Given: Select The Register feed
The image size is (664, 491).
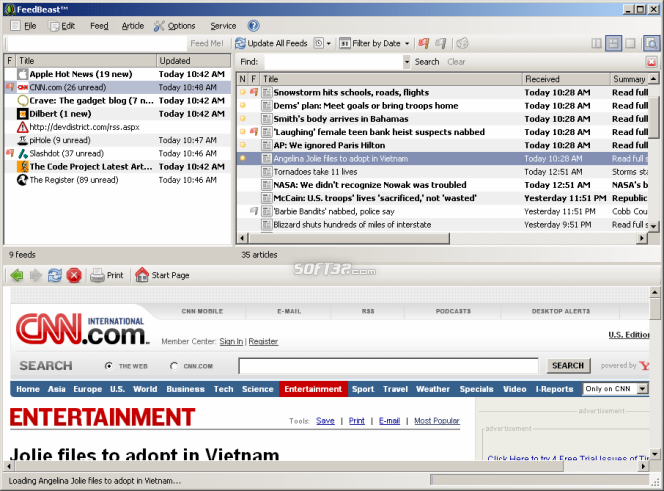Looking at the screenshot, I should point(117,180).
